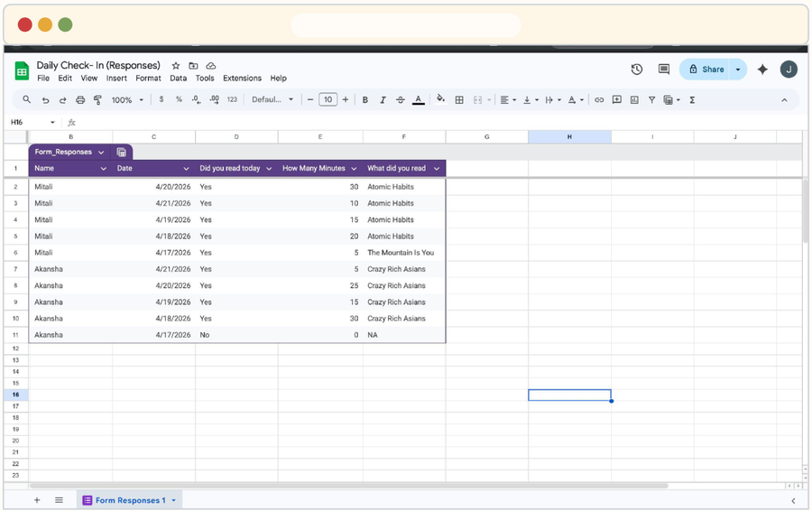This screenshot has height=511, width=812.
Task: Open the functions sigma menu
Action: point(692,100)
